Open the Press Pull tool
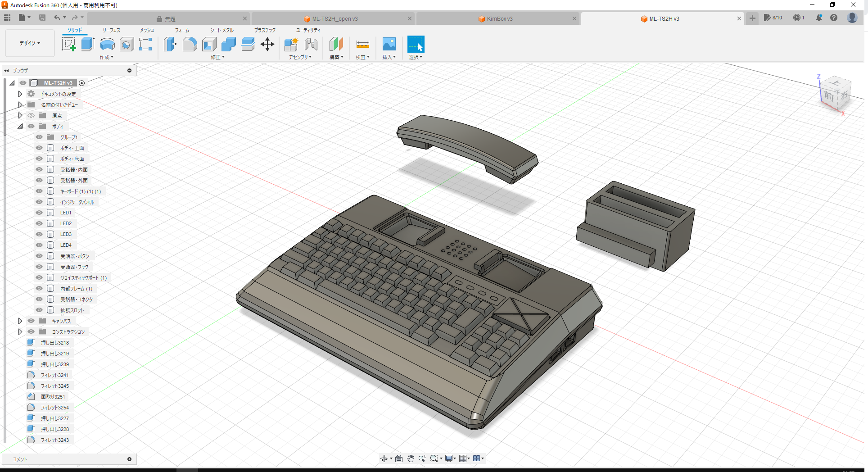Viewport: 868px width, 472px height. [170, 44]
